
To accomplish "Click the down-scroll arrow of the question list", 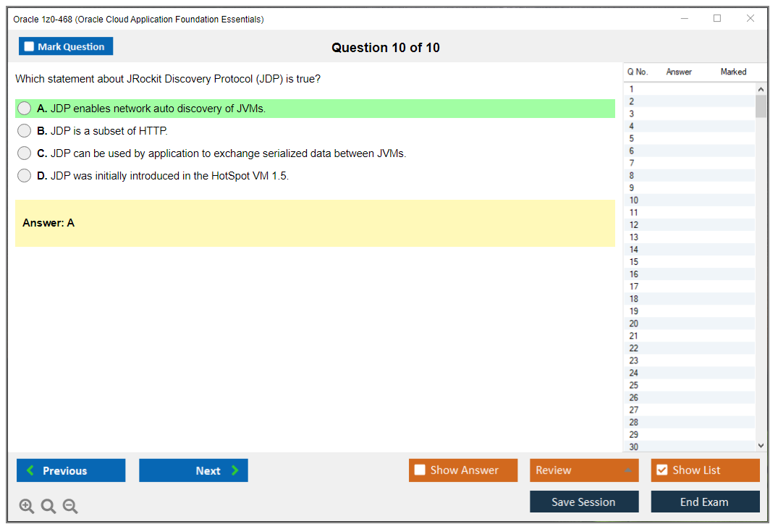I will pos(761,445).
